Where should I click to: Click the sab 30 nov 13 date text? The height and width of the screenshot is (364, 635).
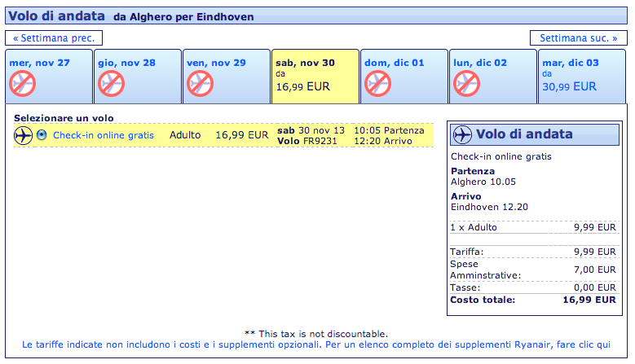311,130
